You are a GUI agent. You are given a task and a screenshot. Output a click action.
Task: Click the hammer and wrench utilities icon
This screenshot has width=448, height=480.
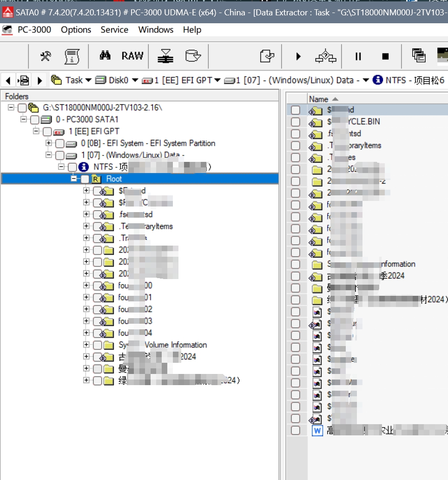point(46,56)
